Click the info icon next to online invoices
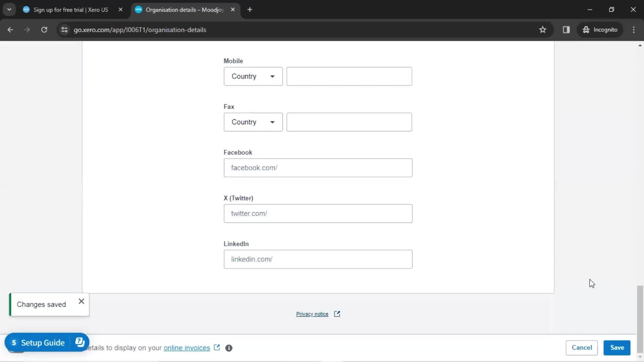Image resolution: width=644 pixels, height=362 pixels. pyautogui.click(x=229, y=348)
